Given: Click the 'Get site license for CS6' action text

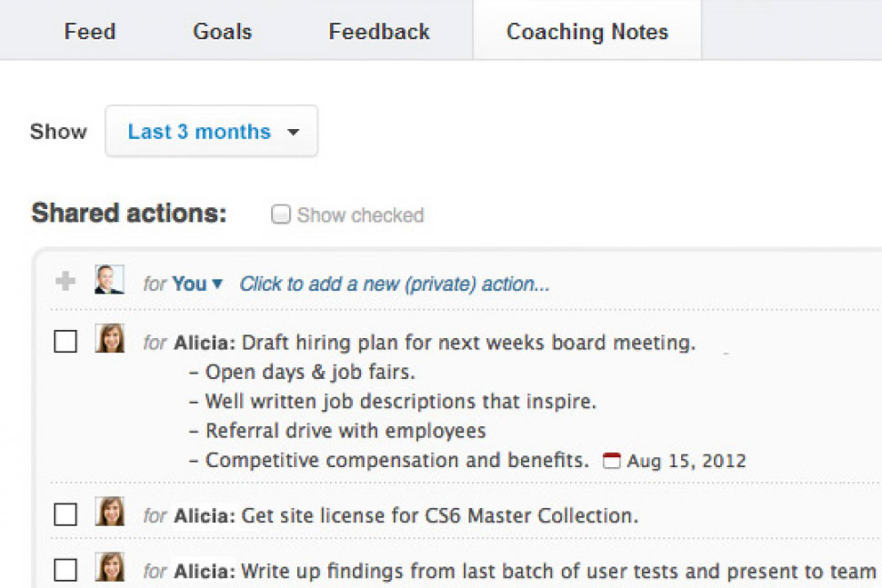Looking at the screenshot, I should (439, 516).
